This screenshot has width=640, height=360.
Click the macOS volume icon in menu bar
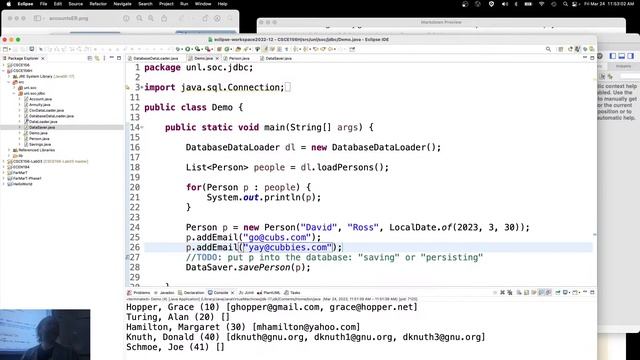tap(505, 4)
